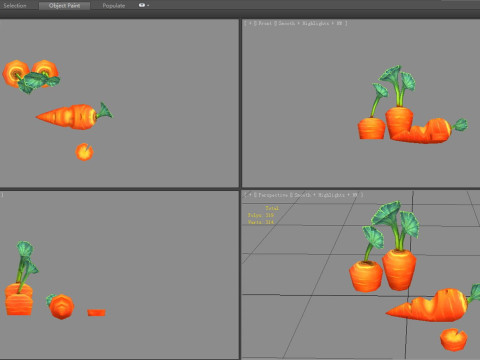Open the Front viewport Smooth + Highlights shading menu
This screenshot has width=480, height=360.
(310, 23)
